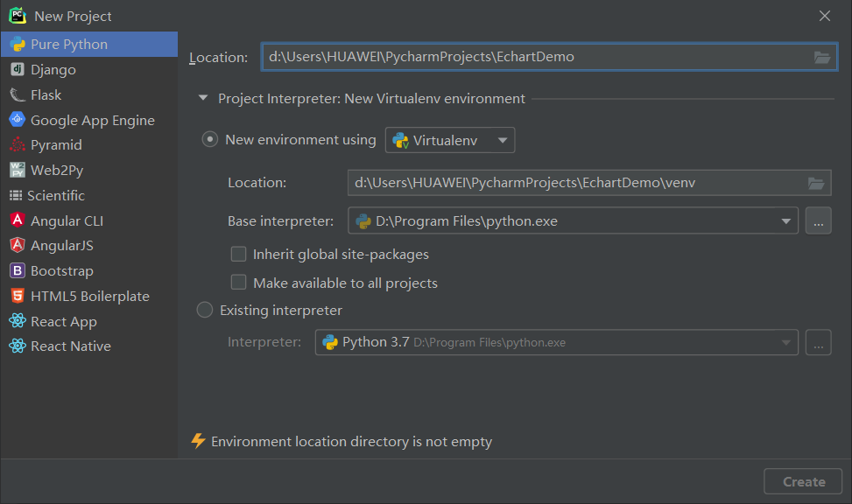Viewport: 852px width, 504px height.
Task: Select New environment using radio button
Action: click(x=210, y=140)
